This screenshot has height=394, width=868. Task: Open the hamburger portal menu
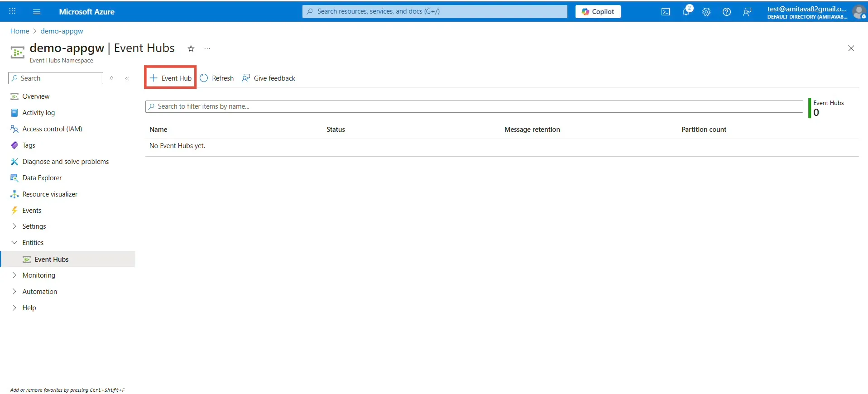(37, 12)
